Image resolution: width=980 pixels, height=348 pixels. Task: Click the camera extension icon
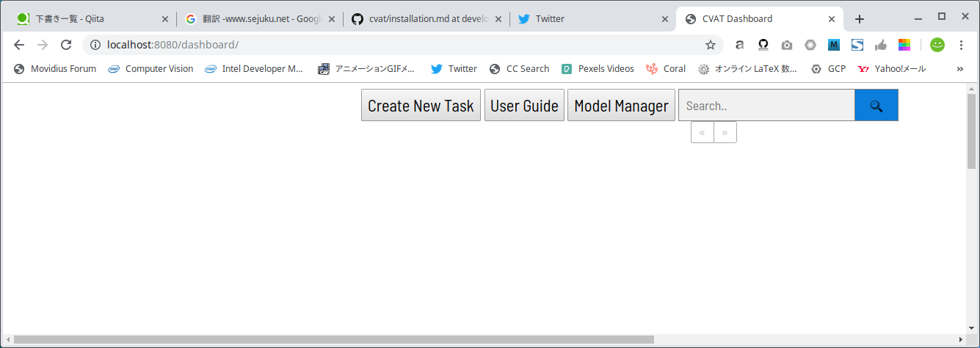point(787,45)
